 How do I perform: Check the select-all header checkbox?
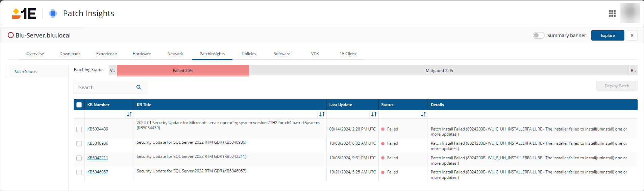click(x=79, y=105)
